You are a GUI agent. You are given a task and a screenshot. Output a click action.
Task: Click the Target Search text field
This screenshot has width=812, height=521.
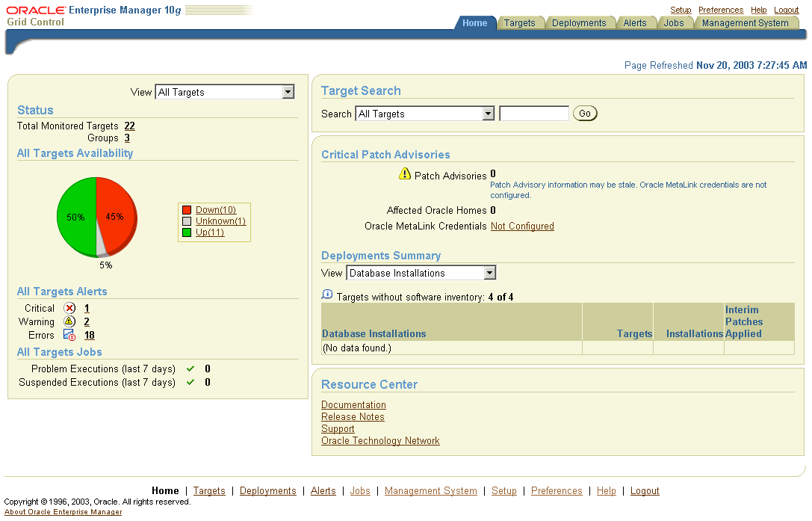point(533,114)
